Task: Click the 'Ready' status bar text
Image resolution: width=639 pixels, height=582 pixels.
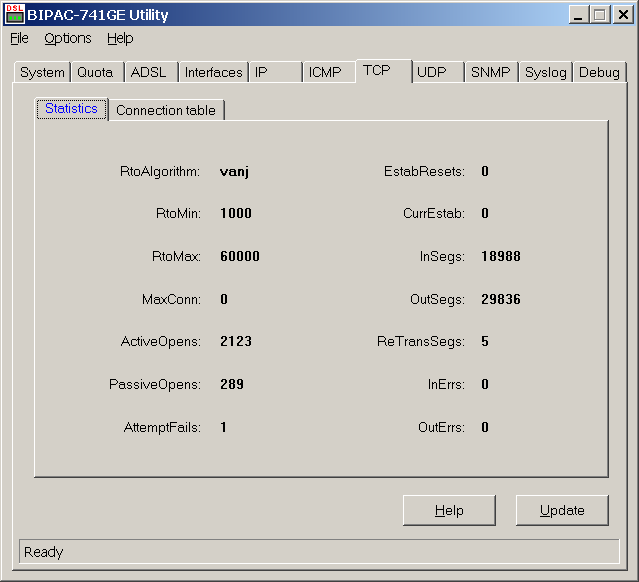Action: point(43,552)
